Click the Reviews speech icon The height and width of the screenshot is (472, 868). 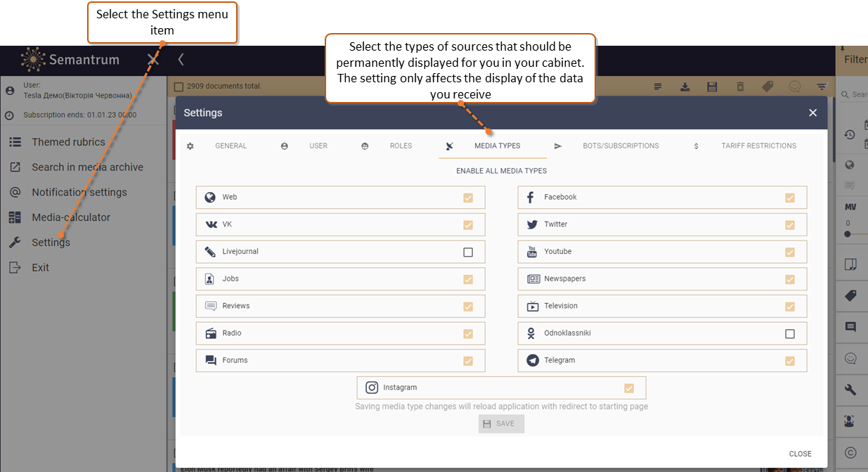pyautogui.click(x=211, y=306)
